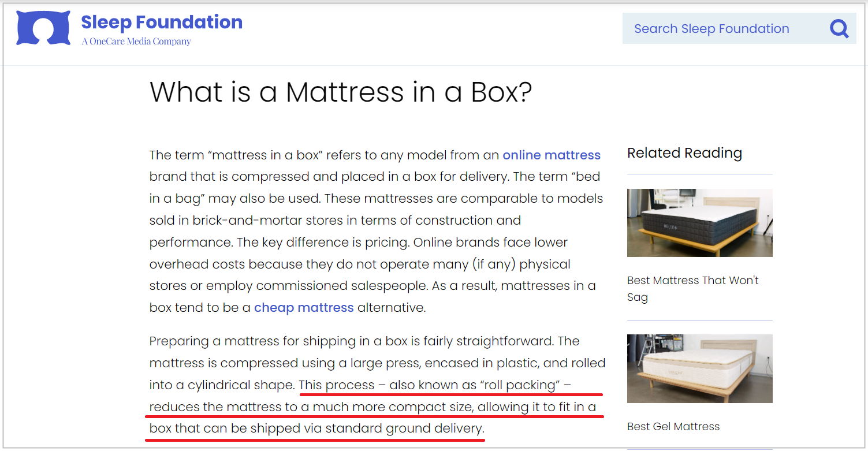Click the "A OneCare Media Company" tagline
Screen dimensions: 868x451
click(136, 42)
